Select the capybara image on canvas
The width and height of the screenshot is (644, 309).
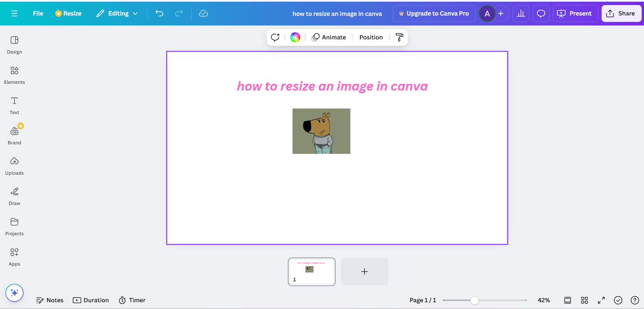pos(322,131)
